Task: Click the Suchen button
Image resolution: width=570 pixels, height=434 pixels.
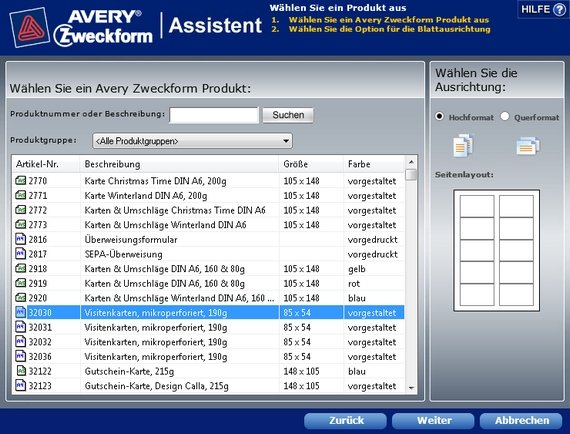Action: (288, 115)
